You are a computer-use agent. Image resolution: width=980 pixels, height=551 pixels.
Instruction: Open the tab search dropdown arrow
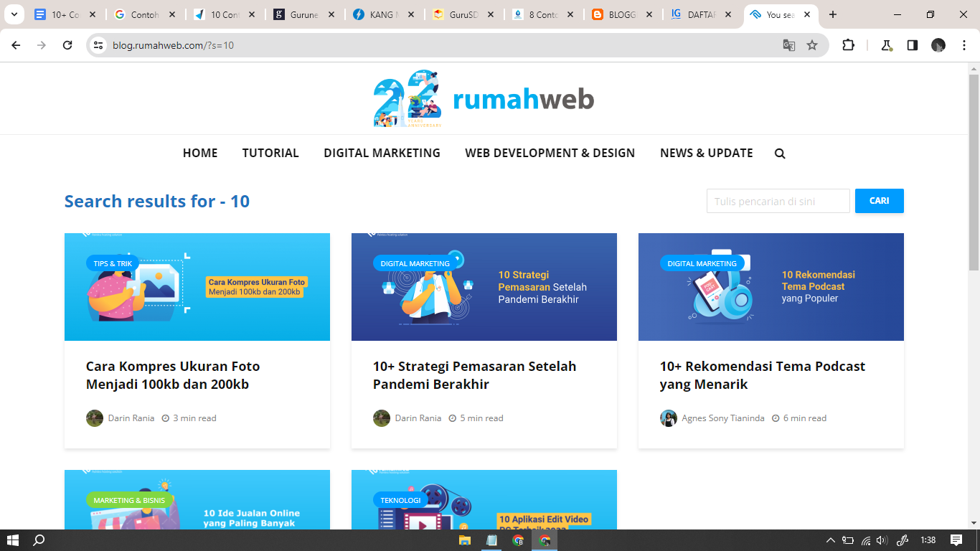(x=14, y=14)
